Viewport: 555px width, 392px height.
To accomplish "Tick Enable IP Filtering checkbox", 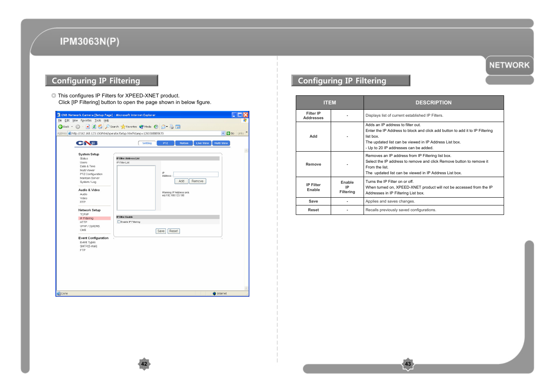I will pos(119,222).
